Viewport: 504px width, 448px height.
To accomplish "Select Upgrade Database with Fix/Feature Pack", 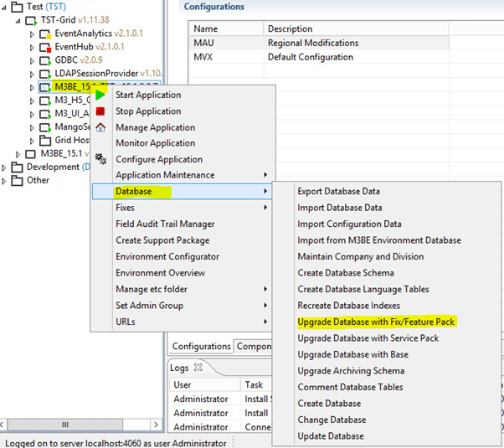I will pyautogui.click(x=375, y=322).
